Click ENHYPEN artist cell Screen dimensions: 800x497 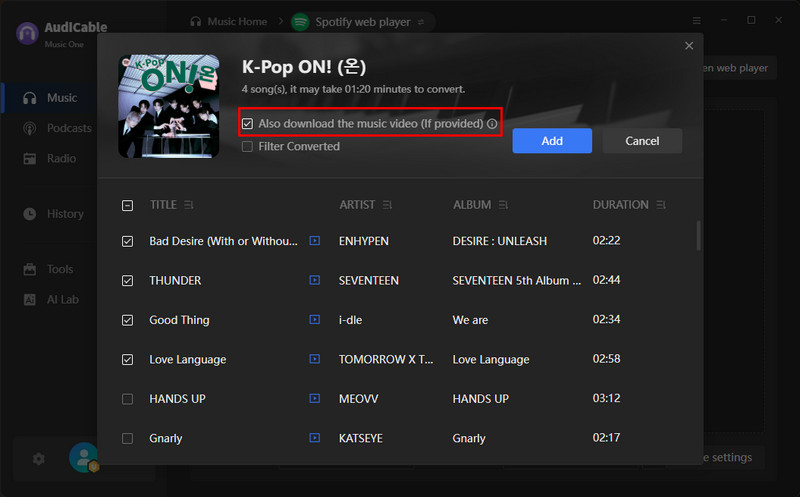point(364,241)
